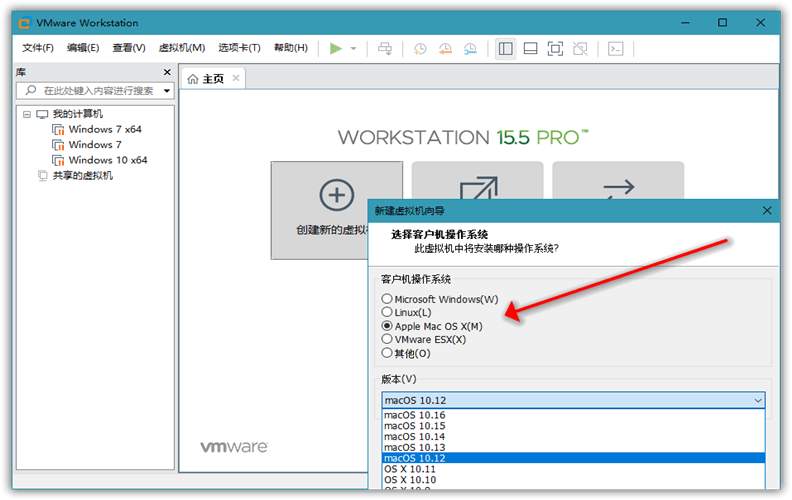Screen dimensions: 792x500
Task: Click the Manage Snapshots toolbar icon
Action: click(x=468, y=48)
